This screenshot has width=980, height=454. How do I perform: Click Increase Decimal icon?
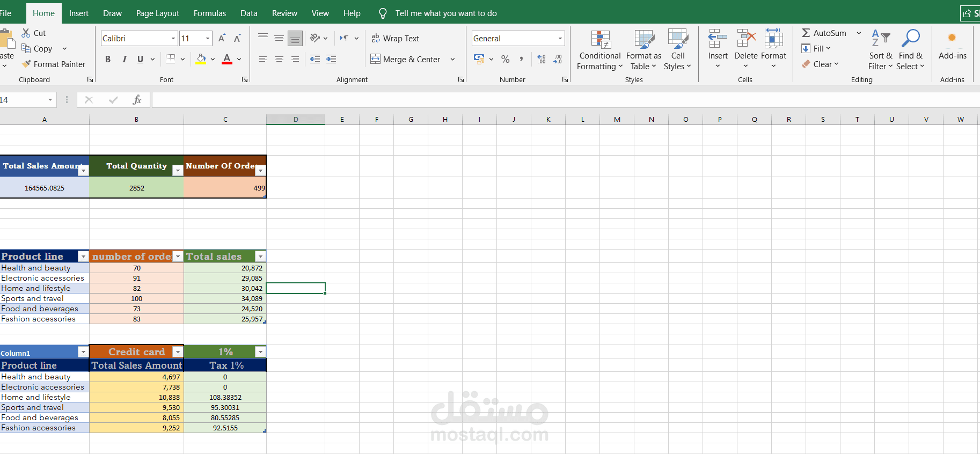click(542, 59)
